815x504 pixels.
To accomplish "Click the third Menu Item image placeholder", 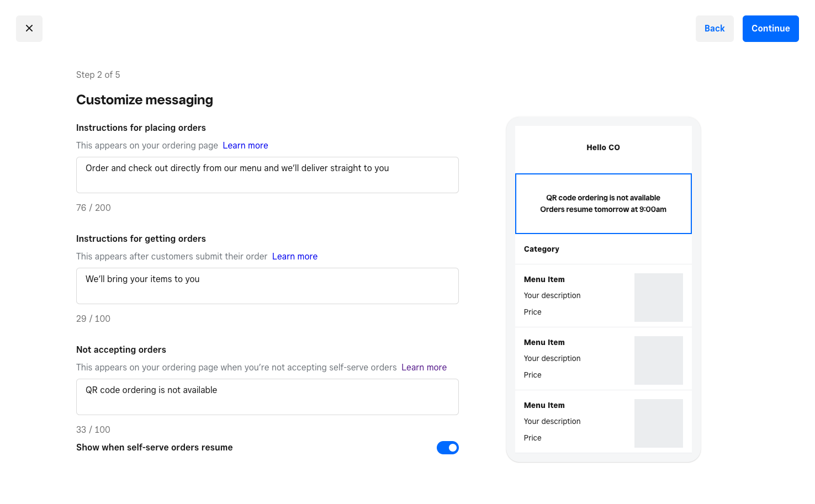I will pyautogui.click(x=659, y=423).
